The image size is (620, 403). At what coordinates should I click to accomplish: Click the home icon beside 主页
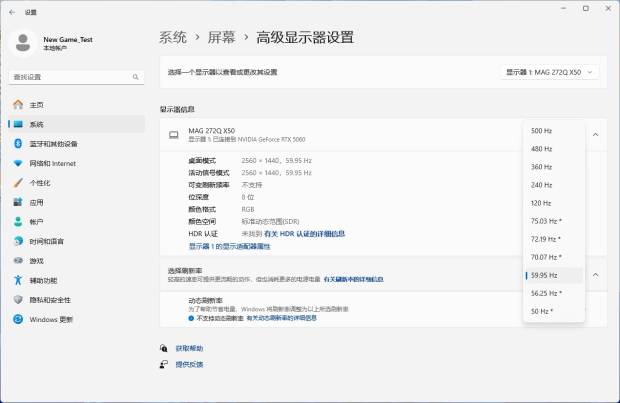click(x=18, y=104)
